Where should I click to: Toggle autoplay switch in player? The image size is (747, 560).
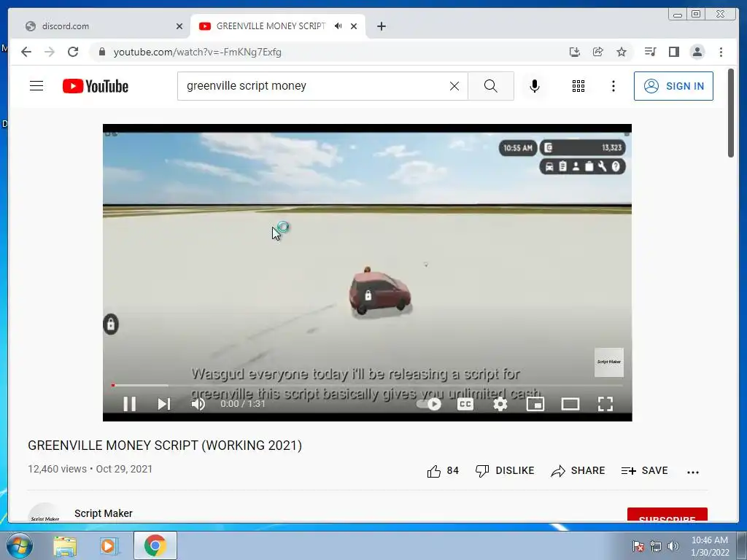click(428, 404)
